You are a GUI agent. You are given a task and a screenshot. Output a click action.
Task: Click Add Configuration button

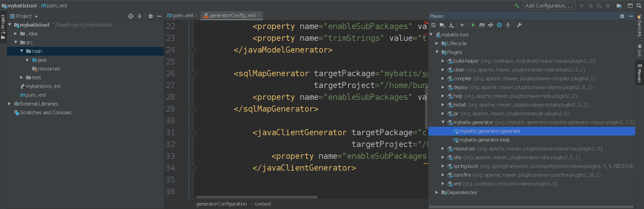[549, 6]
